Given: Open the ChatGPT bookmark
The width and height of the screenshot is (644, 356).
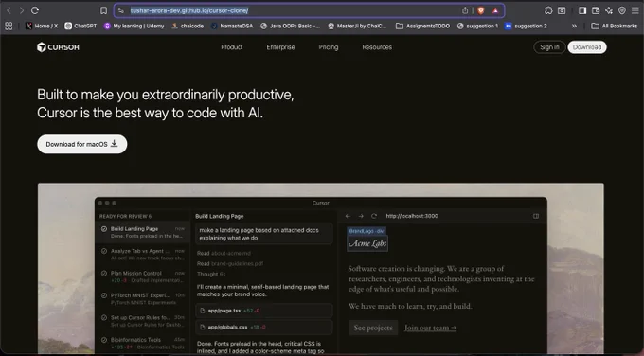Looking at the screenshot, I should (80, 26).
